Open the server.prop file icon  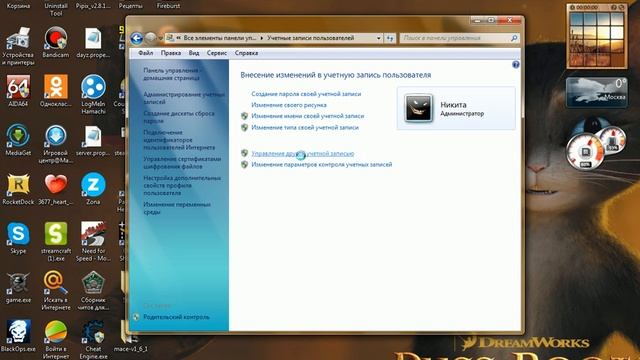pyautogui.click(x=93, y=140)
